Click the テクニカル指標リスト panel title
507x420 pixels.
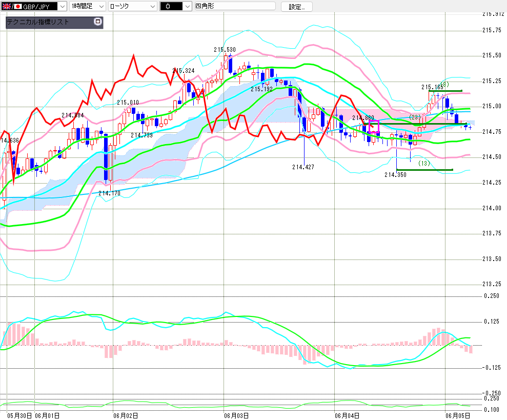click(x=38, y=22)
